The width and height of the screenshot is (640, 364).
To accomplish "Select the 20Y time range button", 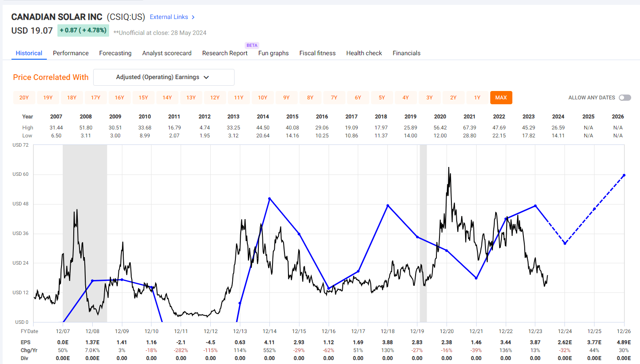I will click(x=24, y=98).
